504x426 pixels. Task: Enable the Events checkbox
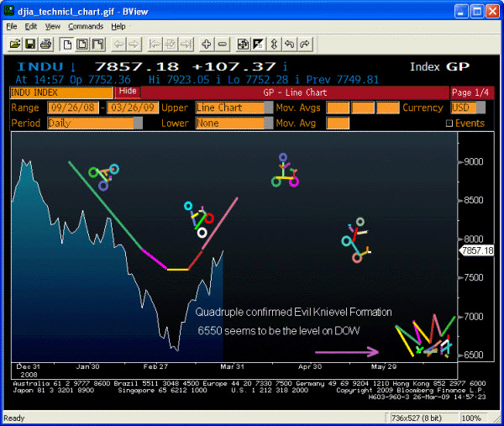tap(449, 124)
